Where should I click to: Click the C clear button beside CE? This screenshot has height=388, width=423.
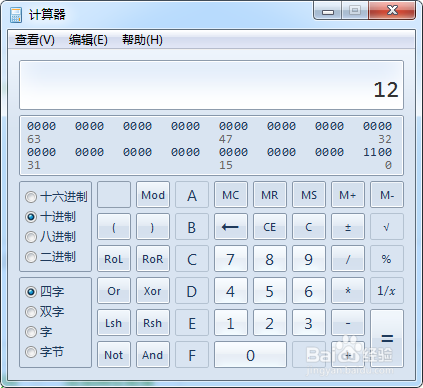click(309, 227)
